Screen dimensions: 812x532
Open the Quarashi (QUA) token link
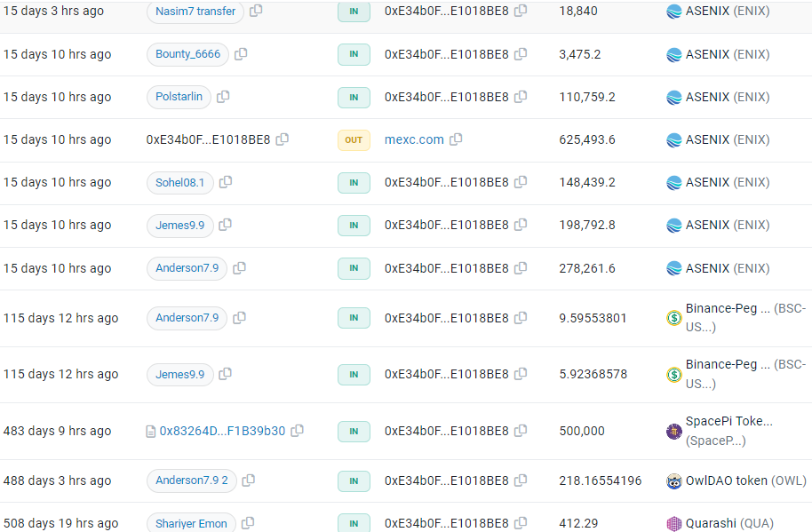729,523
